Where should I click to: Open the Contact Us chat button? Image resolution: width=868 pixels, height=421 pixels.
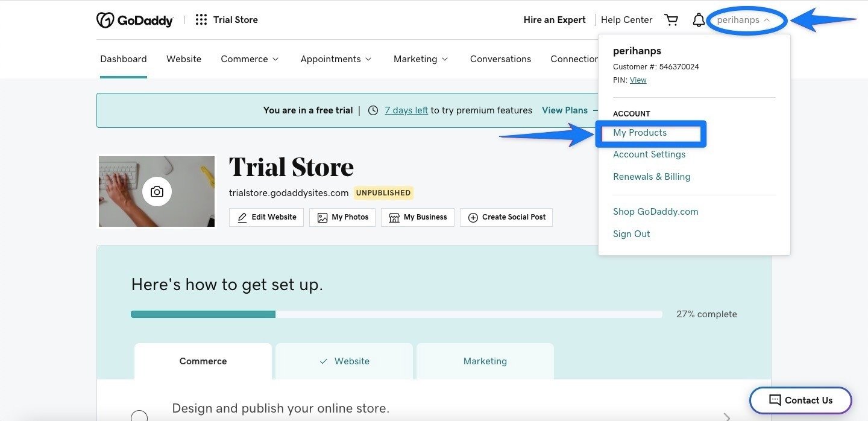point(800,400)
